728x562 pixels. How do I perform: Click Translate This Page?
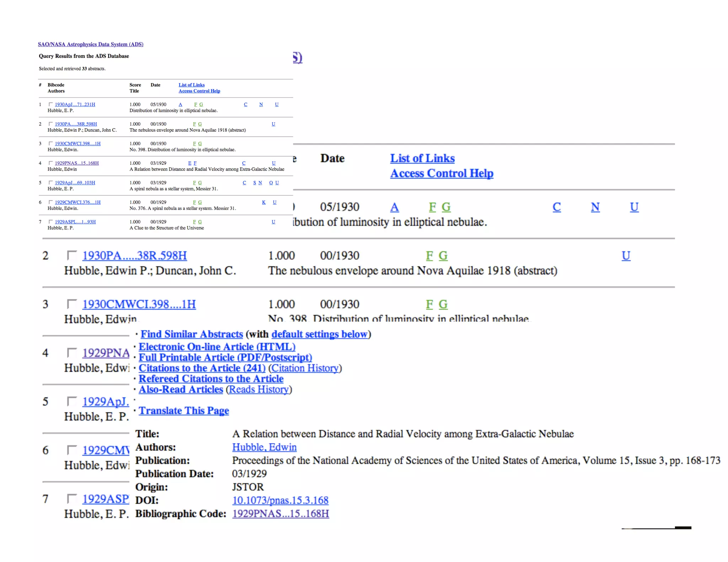(184, 411)
